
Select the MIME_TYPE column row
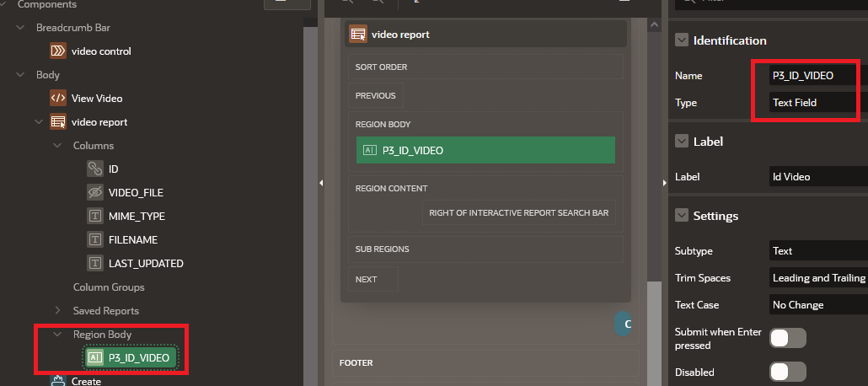coord(137,216)
